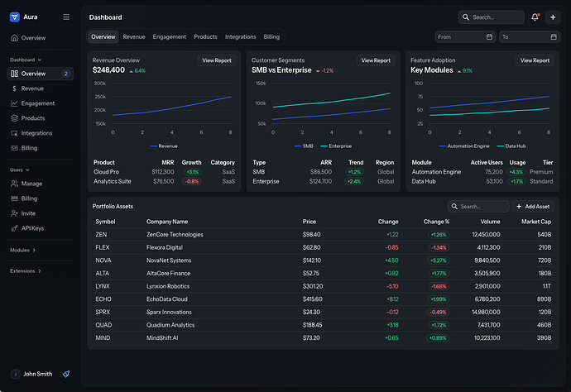Switch to the Engagement tab
571x392 pixels.
tap(169, 37)
